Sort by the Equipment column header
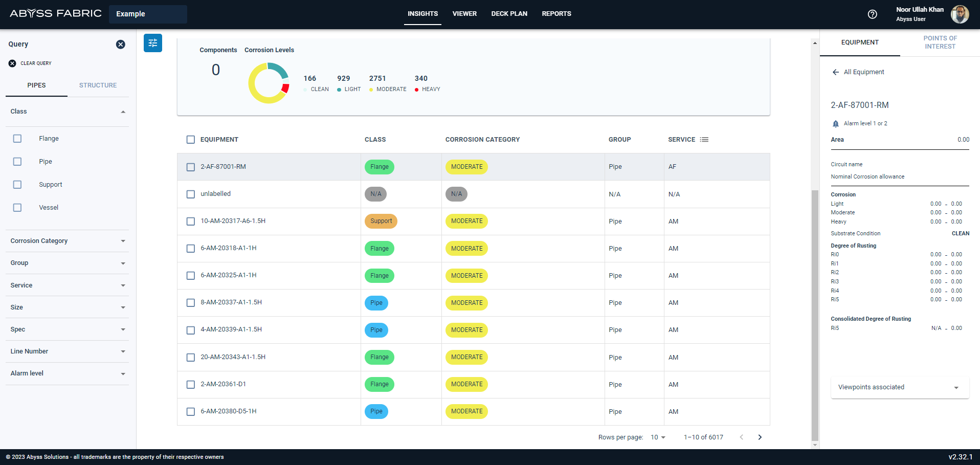This screenshot has width=980, height=465. (x=219, y=140)
